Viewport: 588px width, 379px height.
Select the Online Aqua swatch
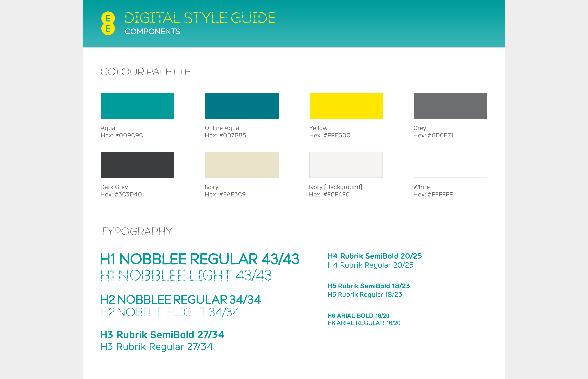tap(242, 106)
